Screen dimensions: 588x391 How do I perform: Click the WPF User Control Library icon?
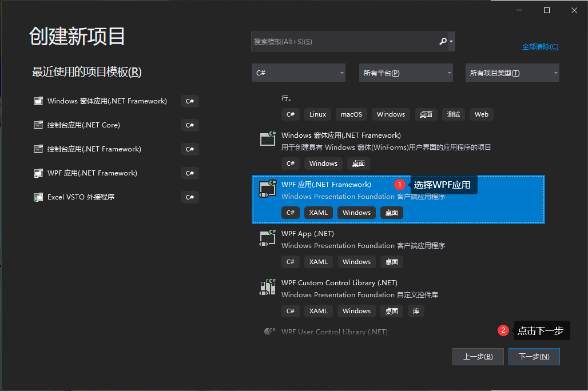[x=270, y=331]
